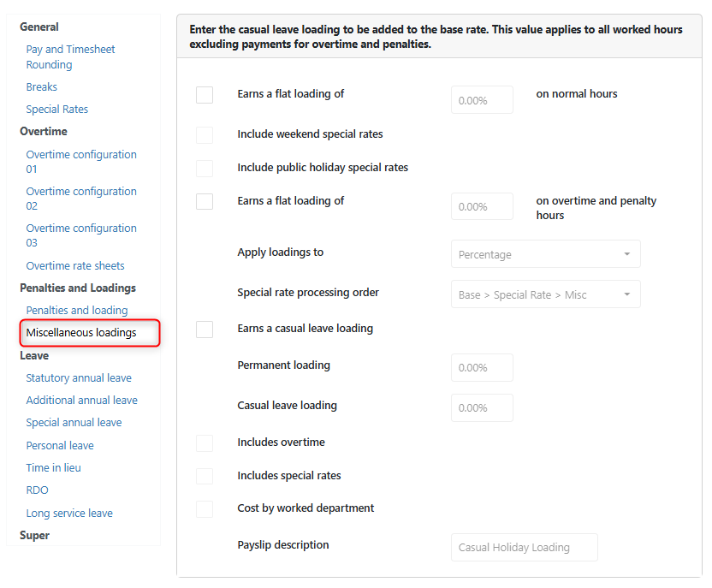Navigate to 'Statutory annual leave'
The image size is (712, 588).
(79, 377)
